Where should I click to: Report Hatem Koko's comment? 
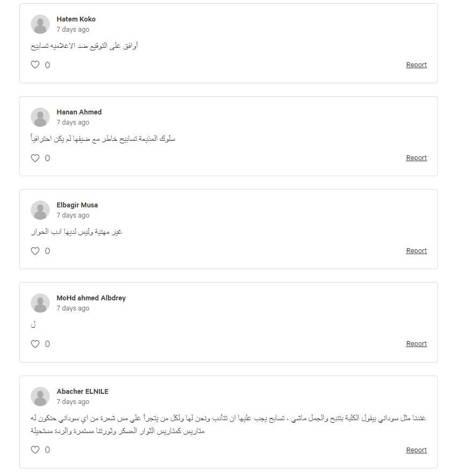[417, 65]
